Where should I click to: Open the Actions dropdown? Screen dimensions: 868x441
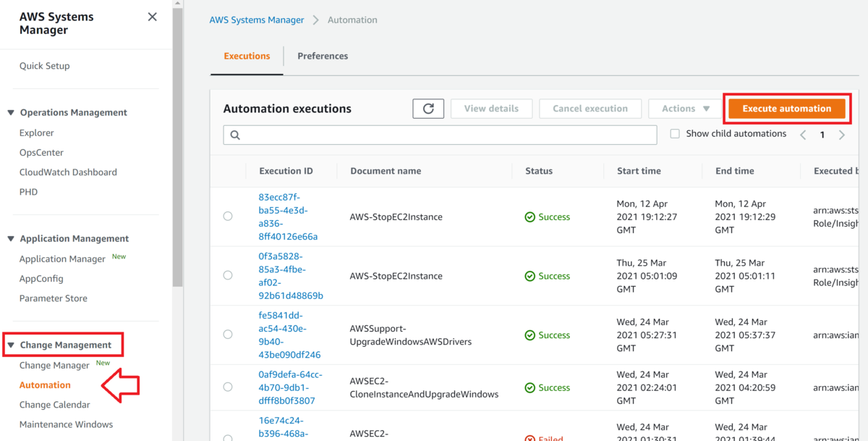coord(686,109)
